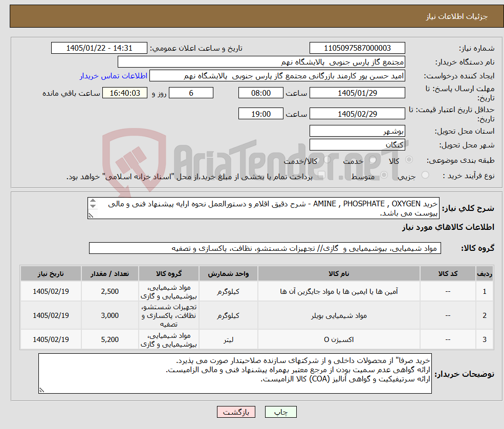Click quantity cell 2,500

pos(110,291)
